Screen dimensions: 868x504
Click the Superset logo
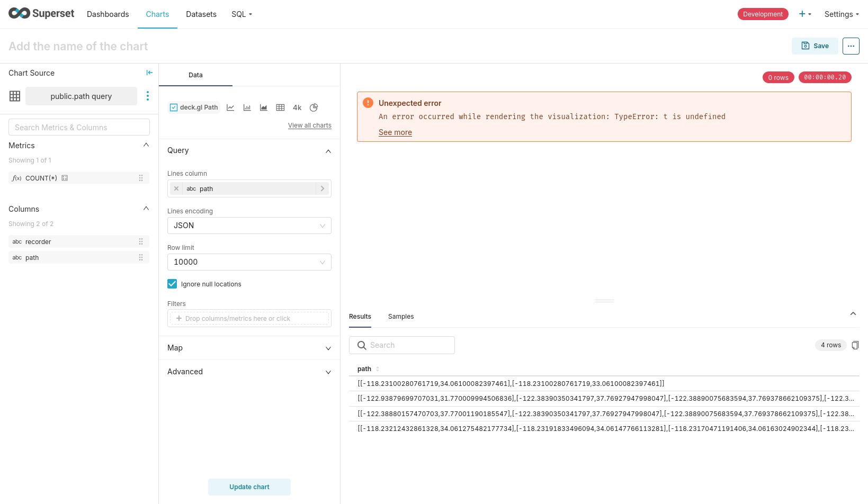(x=41, y=14)
